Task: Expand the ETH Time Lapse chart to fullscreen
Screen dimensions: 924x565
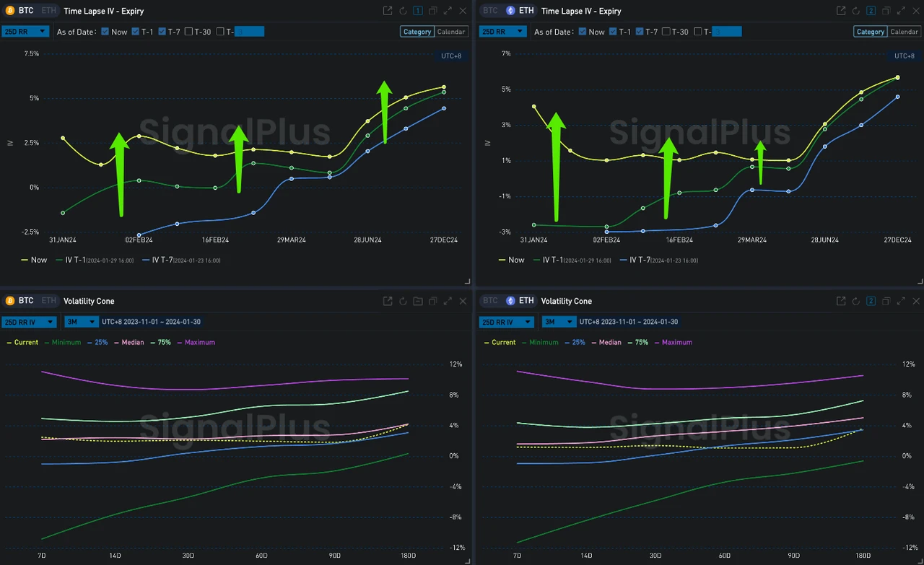Action: pyautogui.click(x=900, y=11)
